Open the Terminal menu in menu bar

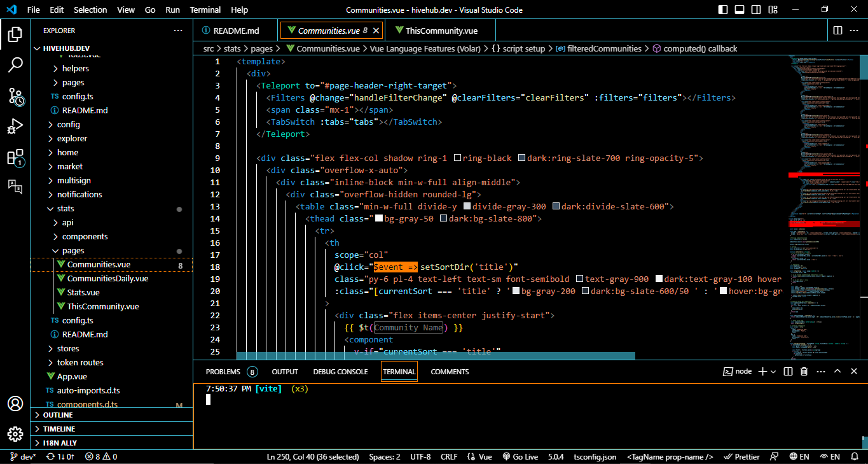coord(205,10)
